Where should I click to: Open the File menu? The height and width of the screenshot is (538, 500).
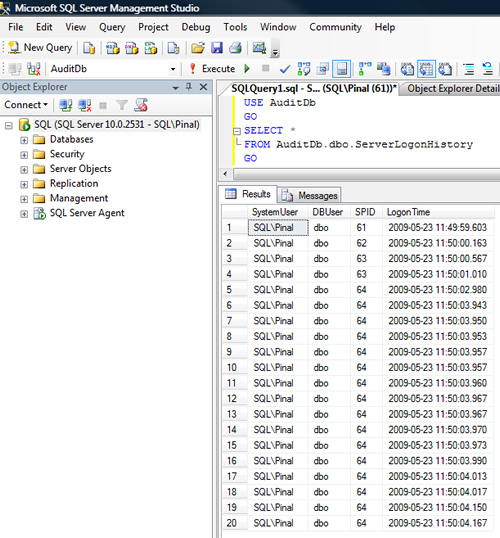pyautogui.click(x=16, y=27)
